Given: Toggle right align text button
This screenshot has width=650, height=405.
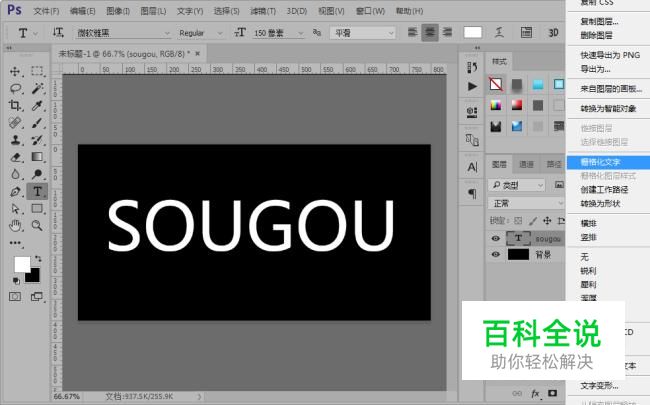Looking at the screenshot, I should (447, 32).
